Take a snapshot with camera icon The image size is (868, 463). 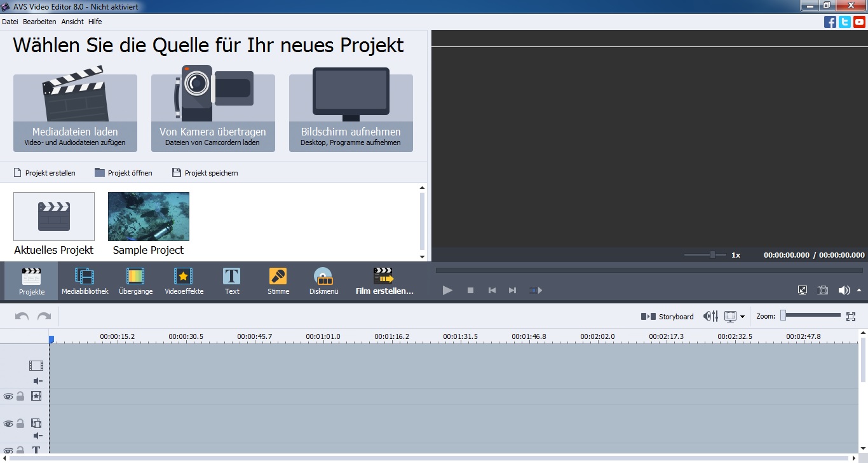pos(823,290)
